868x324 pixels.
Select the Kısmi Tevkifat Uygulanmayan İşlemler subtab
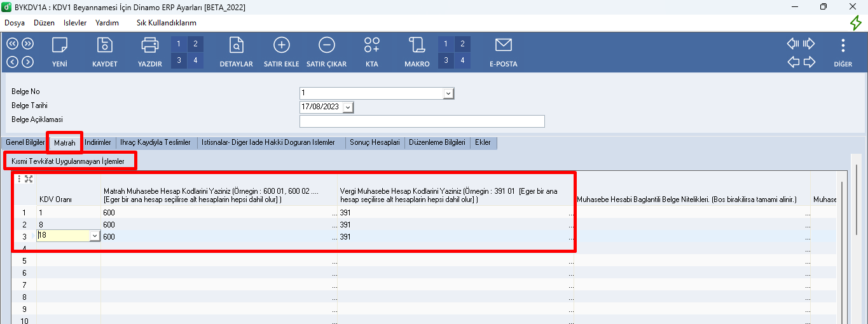pos(68,161)
